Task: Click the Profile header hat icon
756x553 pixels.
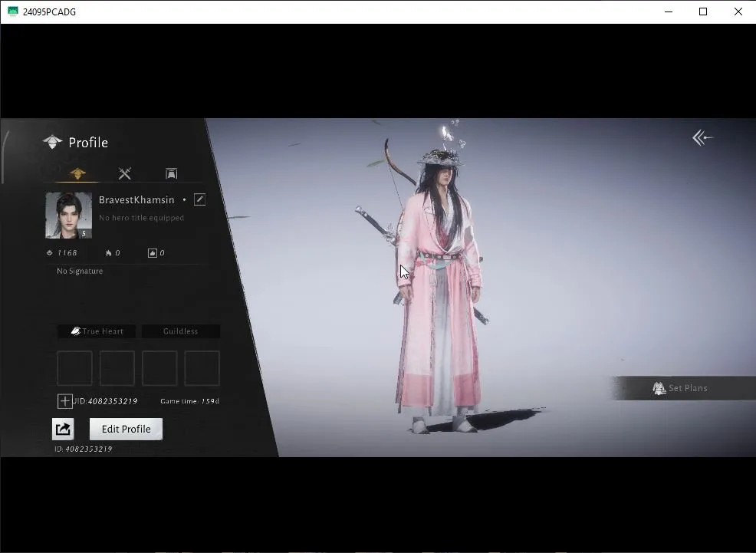Action: [53, 142]
